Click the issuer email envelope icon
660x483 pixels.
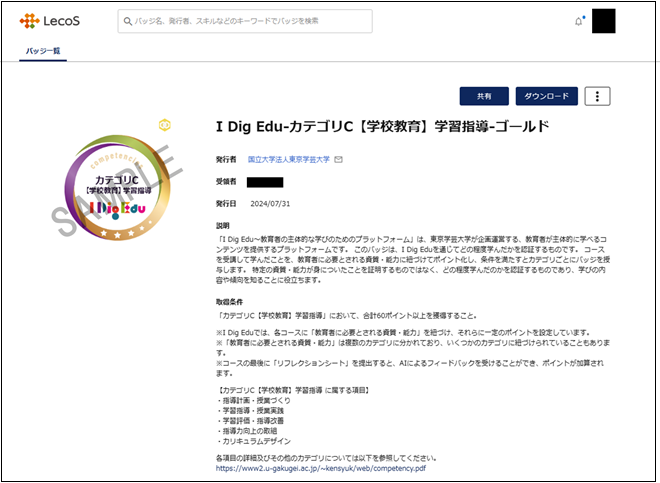(x=338, y=160)
